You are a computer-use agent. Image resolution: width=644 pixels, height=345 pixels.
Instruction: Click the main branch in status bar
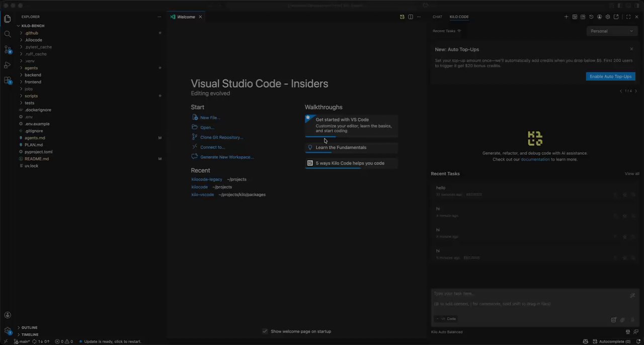point(22,341)
